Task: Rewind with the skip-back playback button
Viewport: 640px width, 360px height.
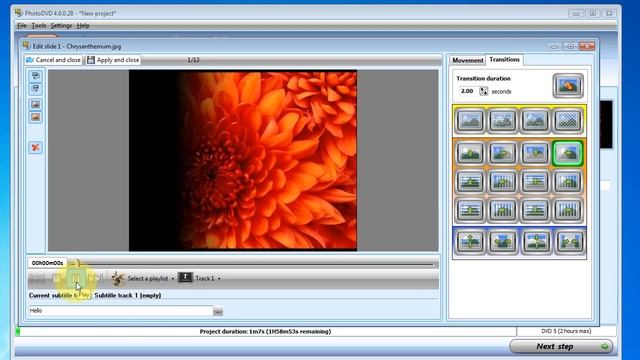Action: (37, 279)
